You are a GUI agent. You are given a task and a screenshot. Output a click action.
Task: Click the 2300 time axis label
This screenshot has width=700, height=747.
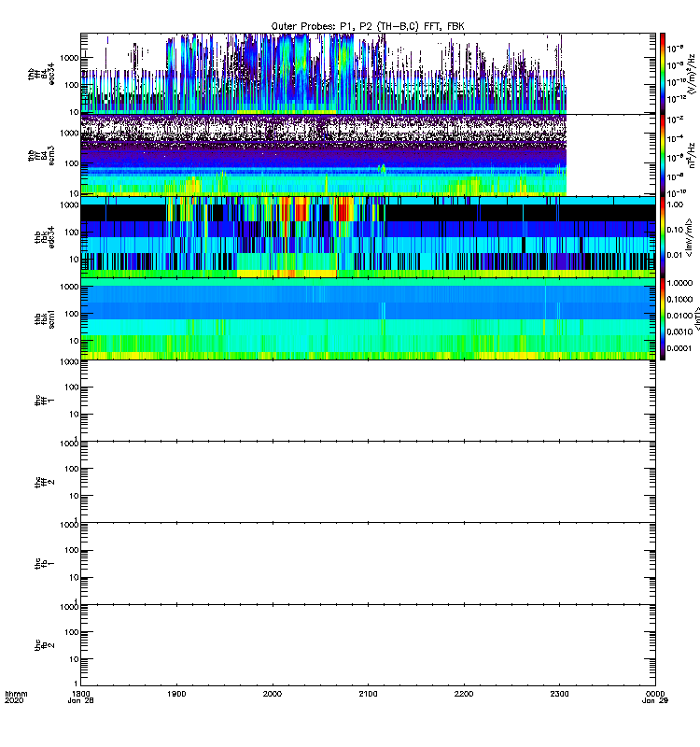(559, 694)
